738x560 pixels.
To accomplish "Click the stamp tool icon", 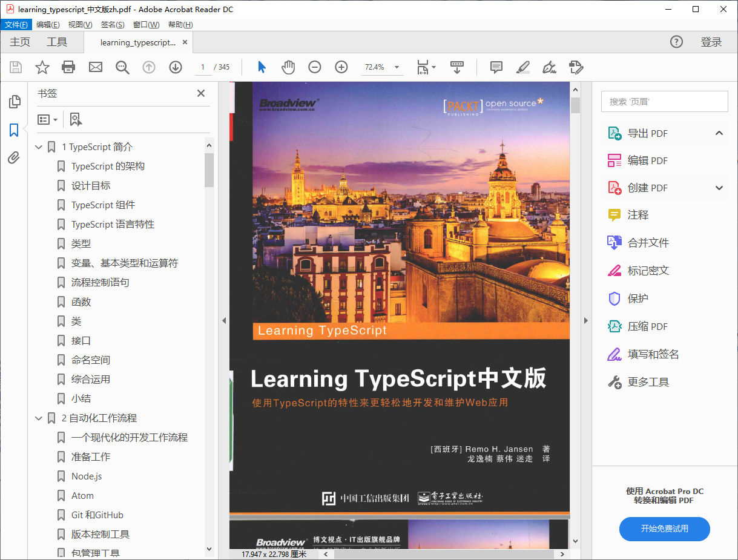I will click(x=576, y=67).
